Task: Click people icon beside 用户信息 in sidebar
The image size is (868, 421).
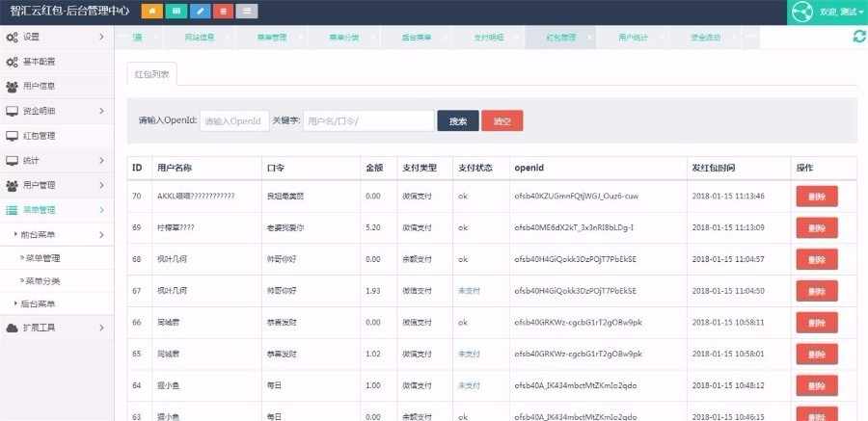Action: point(12,87)
